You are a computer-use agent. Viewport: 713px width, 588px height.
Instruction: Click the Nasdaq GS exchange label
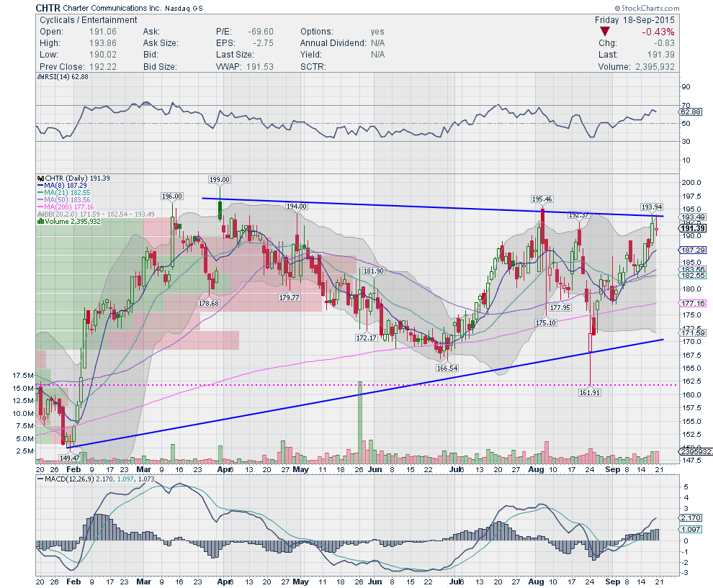point(184,8)
